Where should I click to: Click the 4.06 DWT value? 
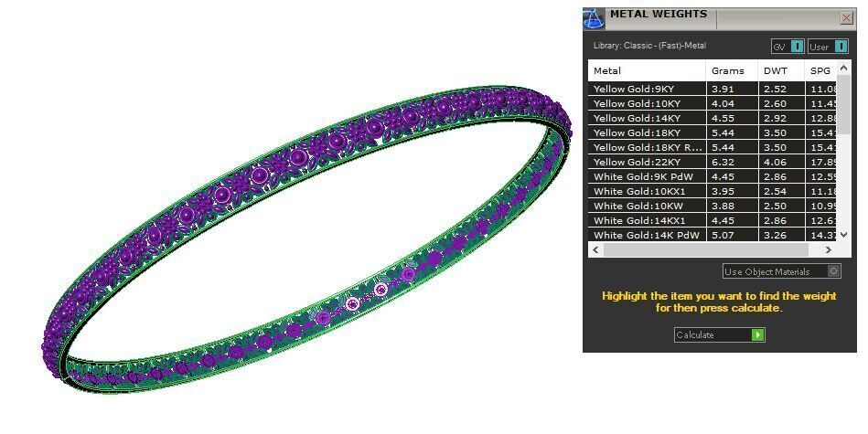[x=775, y=162]
